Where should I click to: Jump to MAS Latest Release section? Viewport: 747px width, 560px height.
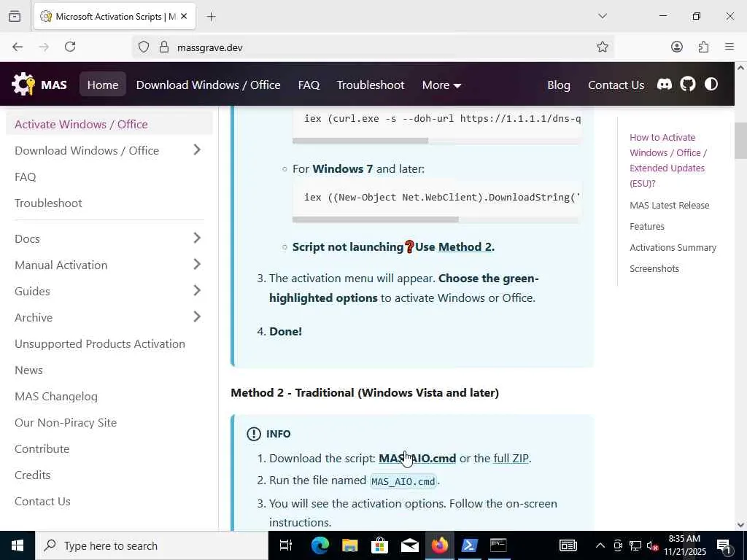coord(670,205)
